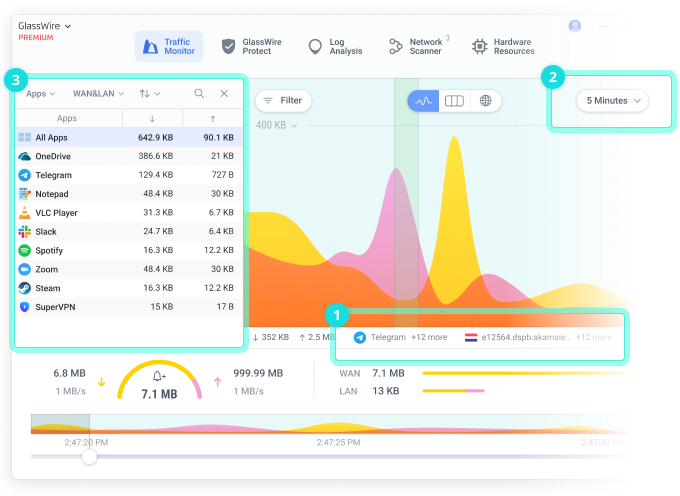Sort by the upload arrow column
Screen dimensions: 680x496
tap(212, 118)
